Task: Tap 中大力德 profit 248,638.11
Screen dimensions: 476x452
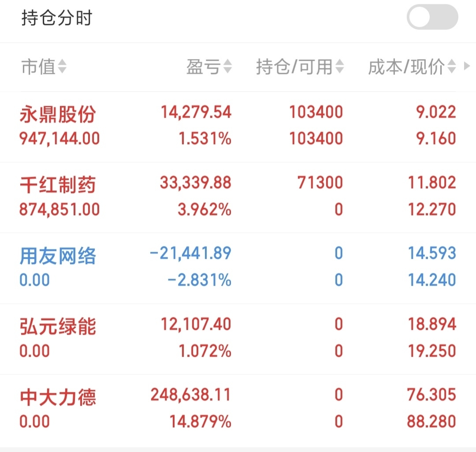Action: click(191, 395)
